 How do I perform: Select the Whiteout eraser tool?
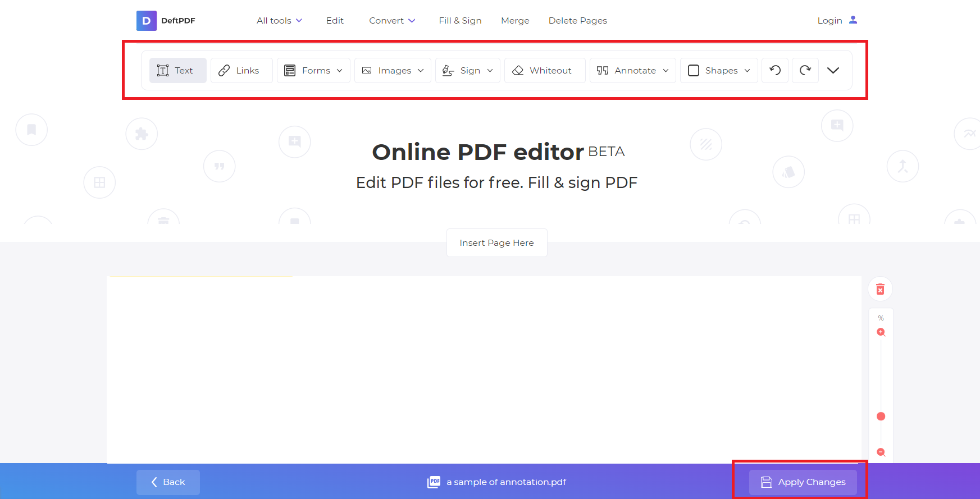coord(545,70)
